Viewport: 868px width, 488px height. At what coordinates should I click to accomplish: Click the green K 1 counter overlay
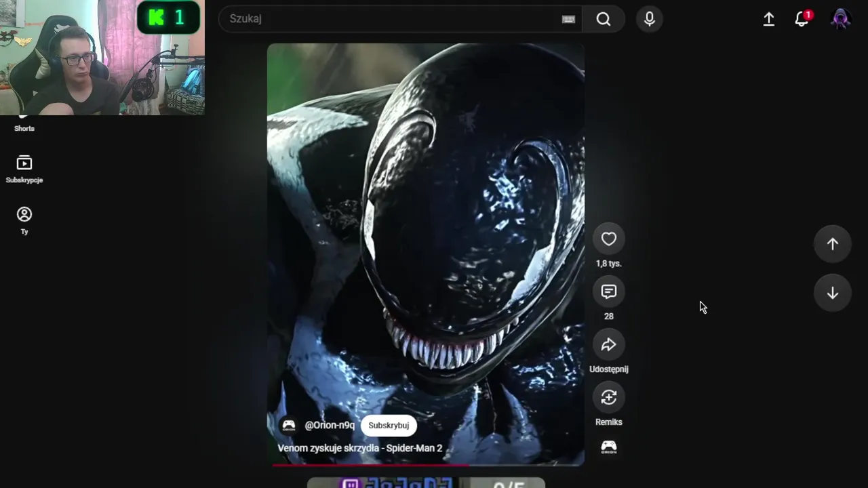click(169, 18)
